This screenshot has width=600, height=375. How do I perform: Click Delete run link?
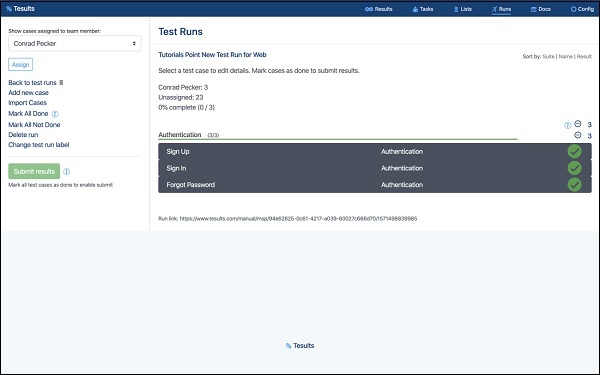tap(23, 135)
